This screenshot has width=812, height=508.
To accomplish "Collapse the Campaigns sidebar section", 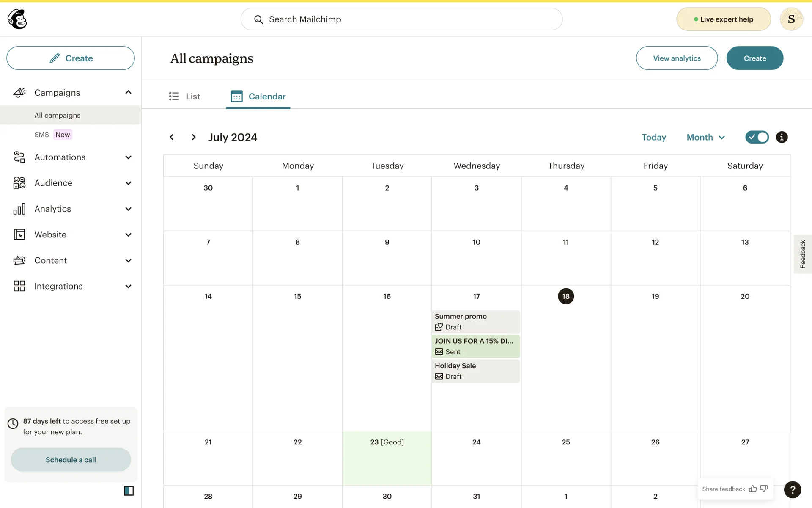I will point(128,92).
